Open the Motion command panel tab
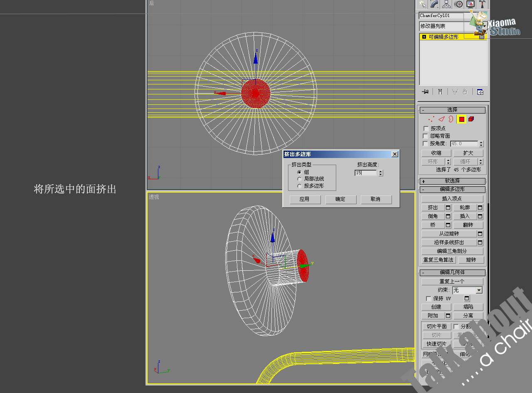Image resolution: width=532 pixels, height=393 pixels. tap(459, 4)
